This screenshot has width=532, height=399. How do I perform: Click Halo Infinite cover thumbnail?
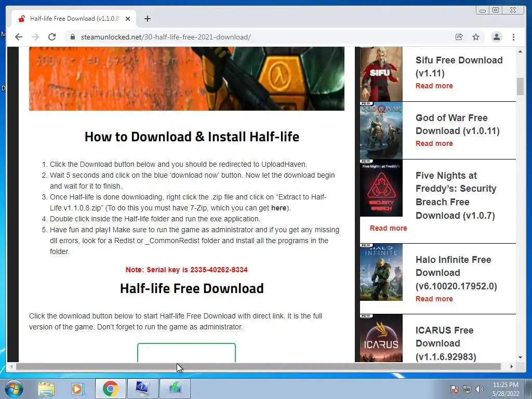(381, 272)
